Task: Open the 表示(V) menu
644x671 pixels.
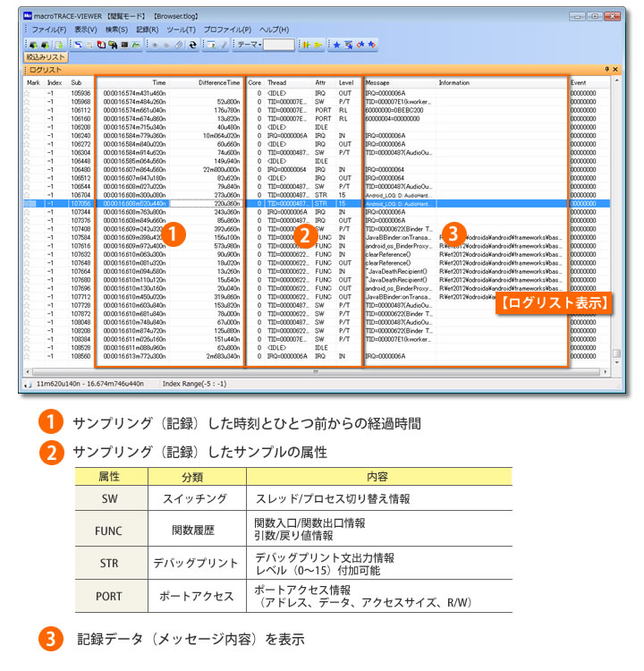Action: coord(86,30)
